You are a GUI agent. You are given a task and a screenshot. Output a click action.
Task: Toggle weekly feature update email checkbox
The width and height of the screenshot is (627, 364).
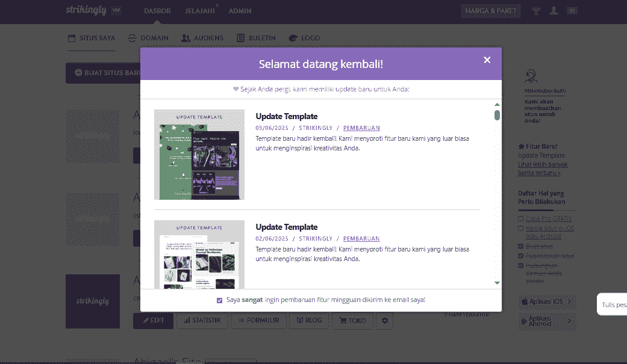(x=219, y=300)
